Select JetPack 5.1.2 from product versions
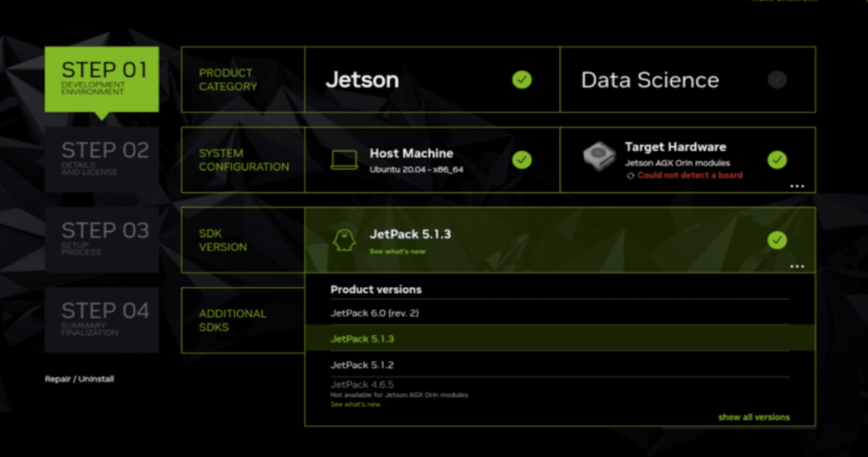The height and width of the screenshot is (457, 868). click(x=362, y=365)
